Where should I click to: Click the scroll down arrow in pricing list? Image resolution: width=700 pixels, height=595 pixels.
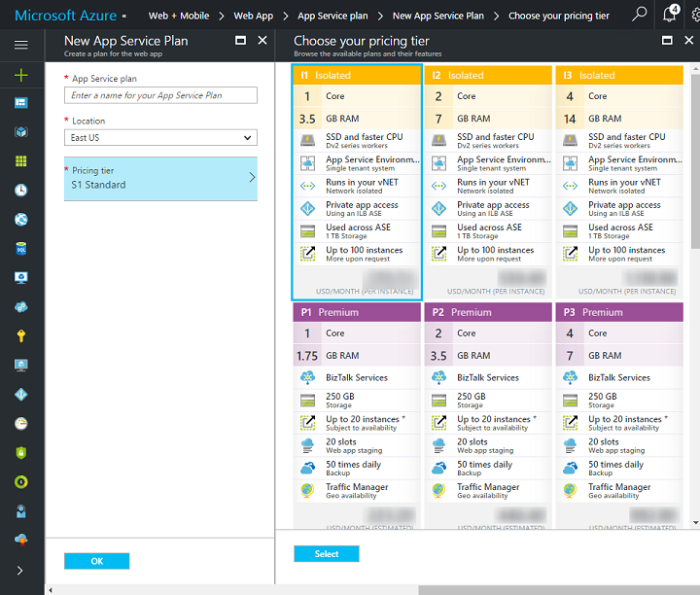[695, 523]
